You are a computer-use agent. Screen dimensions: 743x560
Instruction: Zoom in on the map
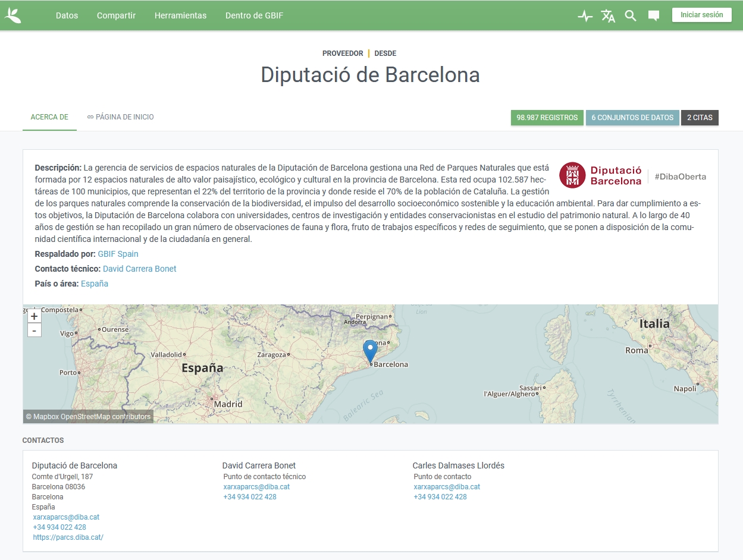tap(35, 316)
